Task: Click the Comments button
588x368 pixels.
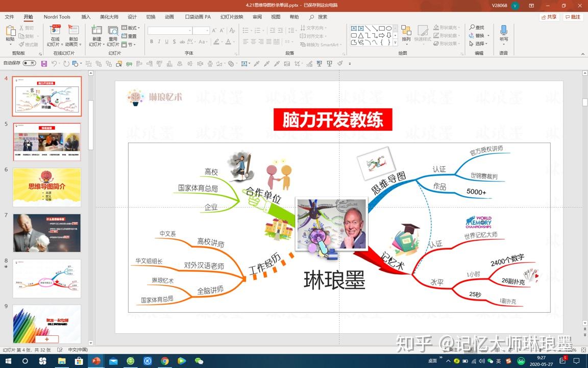Action: coord(573,17)
